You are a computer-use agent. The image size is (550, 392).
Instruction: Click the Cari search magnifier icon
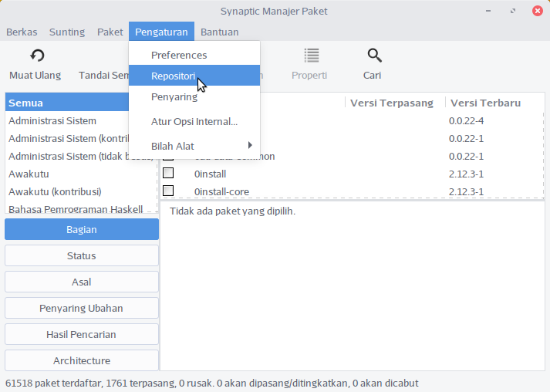tap(374, 56)
